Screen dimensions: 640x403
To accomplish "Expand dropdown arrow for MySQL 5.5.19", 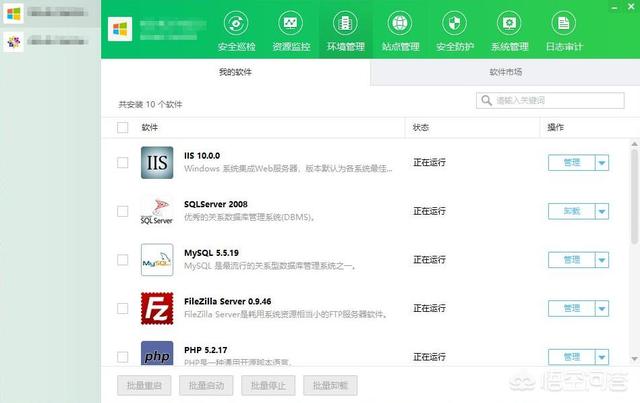I will 602,260.
